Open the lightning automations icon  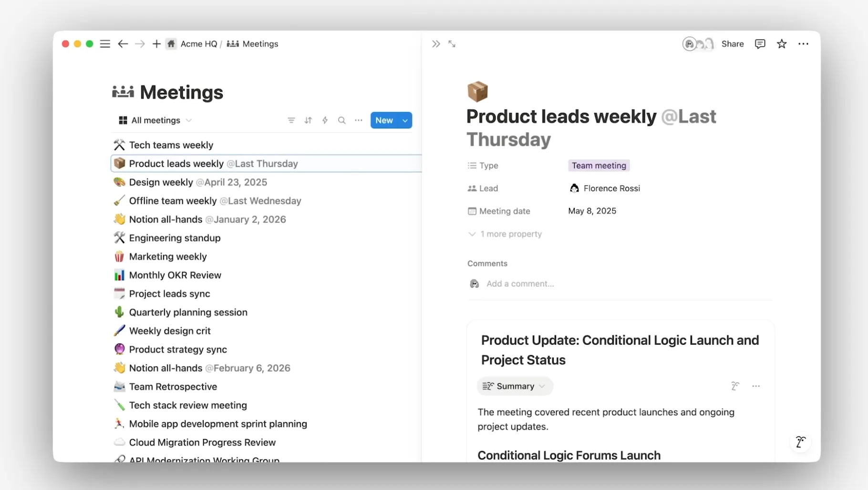(325, 120)
